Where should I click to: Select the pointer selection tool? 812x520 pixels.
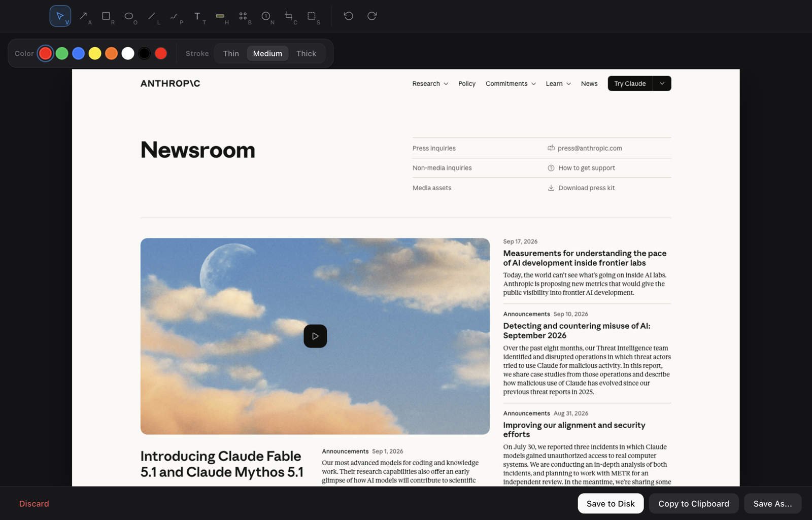click(x=60, y=16)
